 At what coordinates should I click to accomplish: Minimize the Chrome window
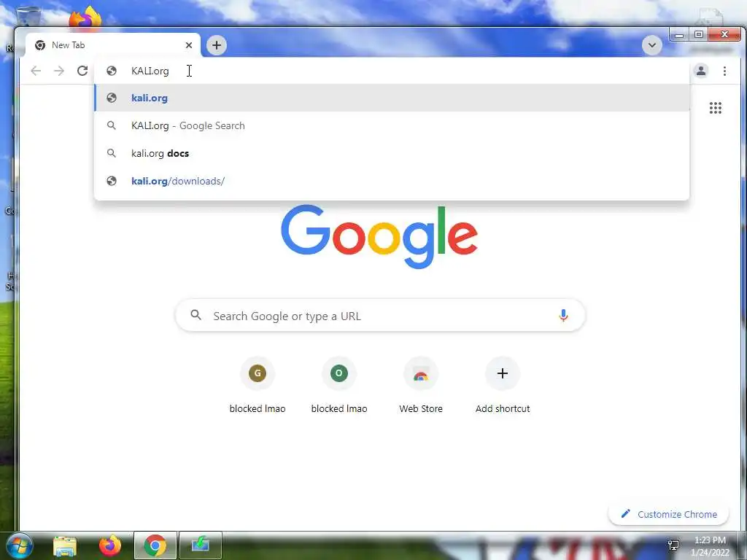(679, 35)
